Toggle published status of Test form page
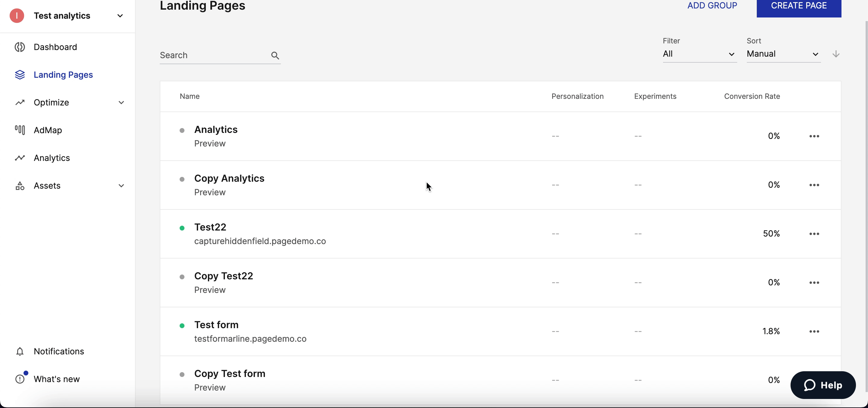This screenshot has width=868, height=408. pyautogui.click(x=182, y=325)
